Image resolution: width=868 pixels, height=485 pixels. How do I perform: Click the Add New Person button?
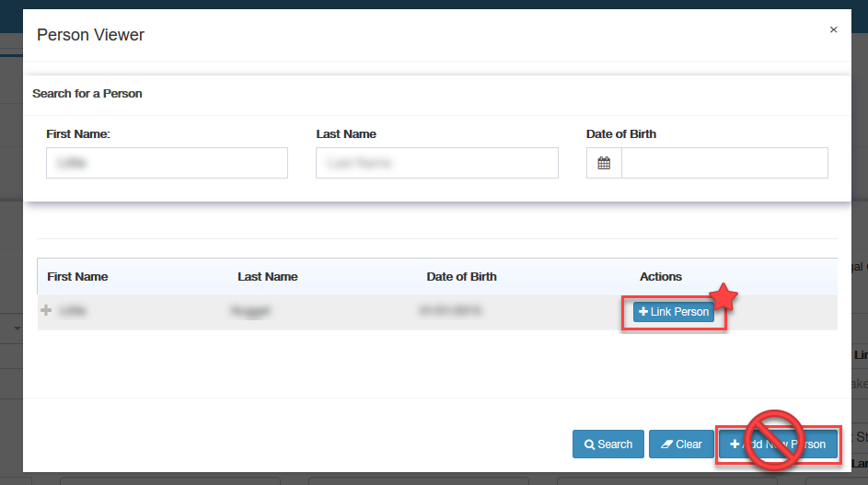[779, 444]
